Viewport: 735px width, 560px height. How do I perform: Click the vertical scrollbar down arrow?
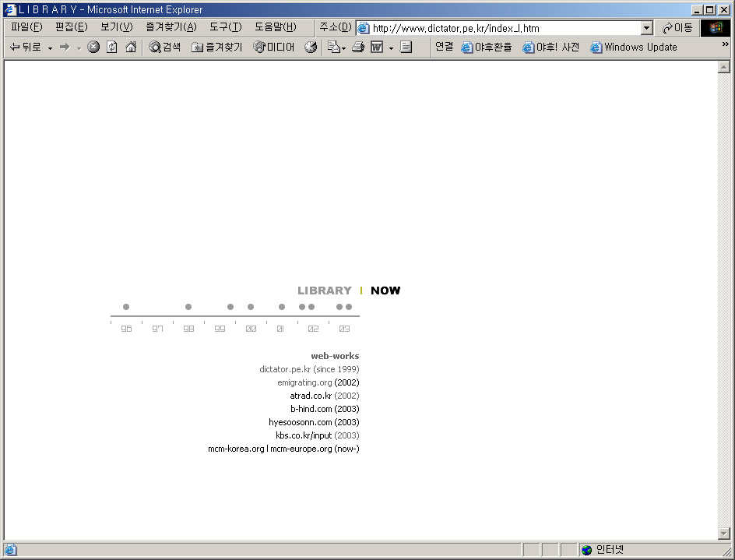tap(723, 534)
